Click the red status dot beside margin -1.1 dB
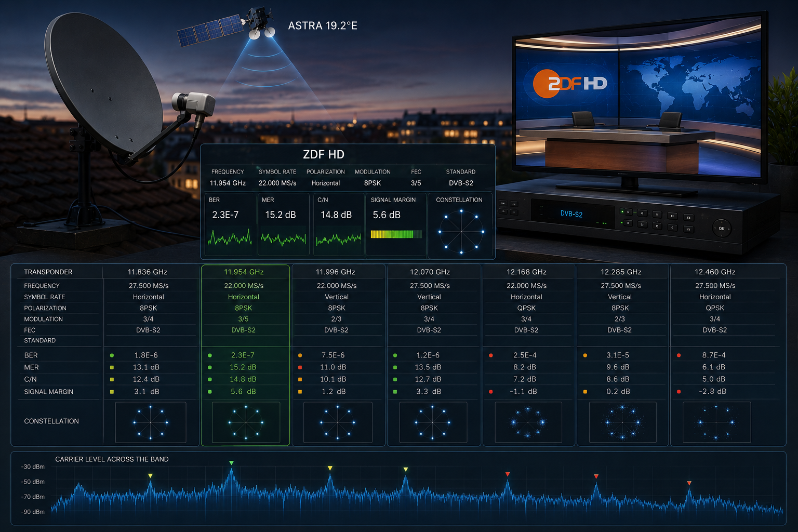 [x=490, y=392]
